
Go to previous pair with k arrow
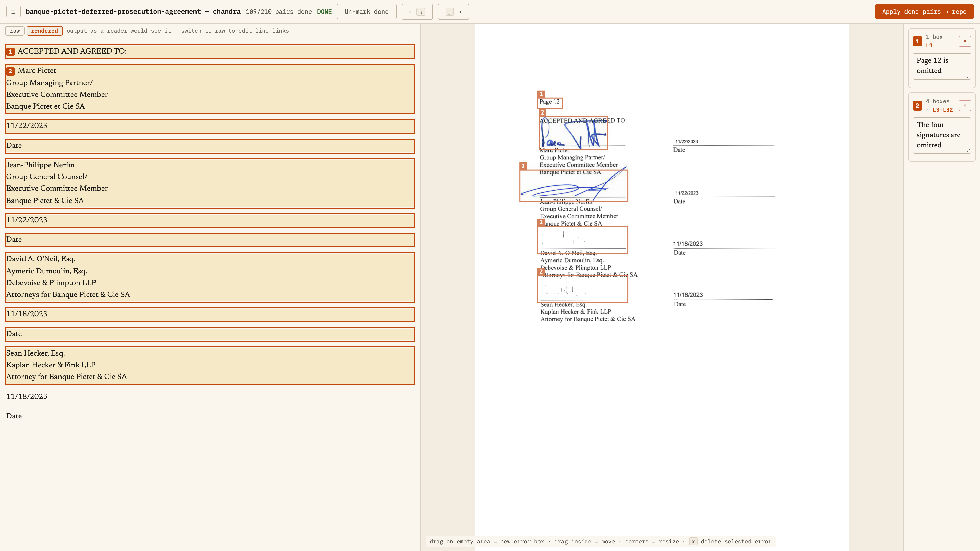[x=417, y=12]
